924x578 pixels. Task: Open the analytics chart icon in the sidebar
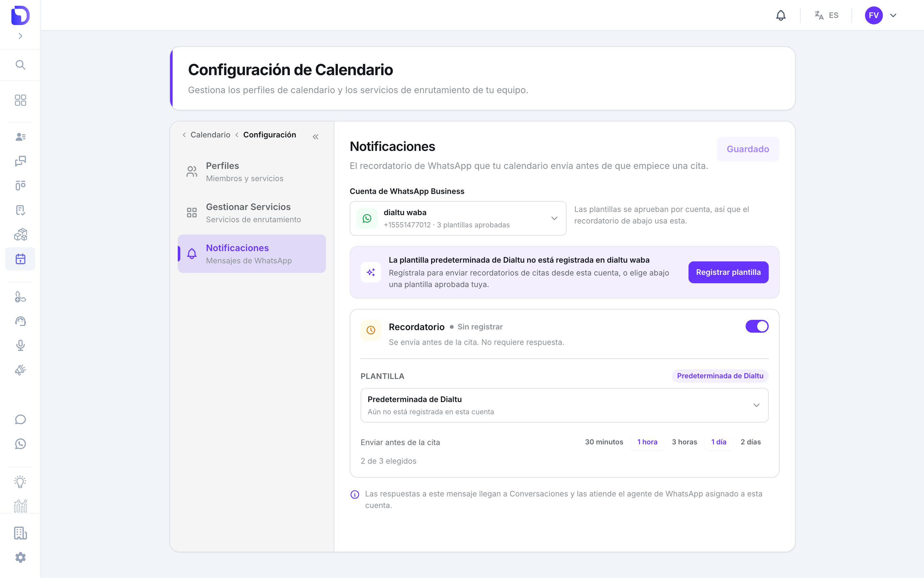(x=20, y=506)
